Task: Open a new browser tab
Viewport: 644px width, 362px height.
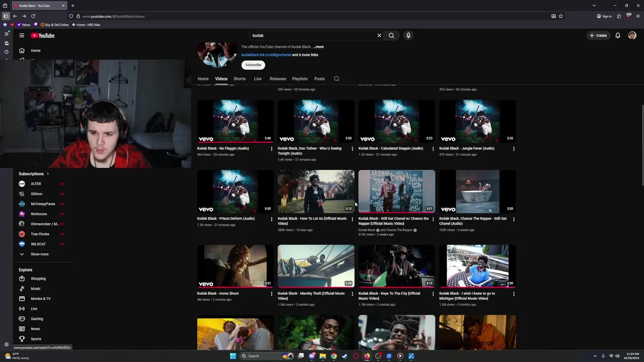Action: pos(72,6)
